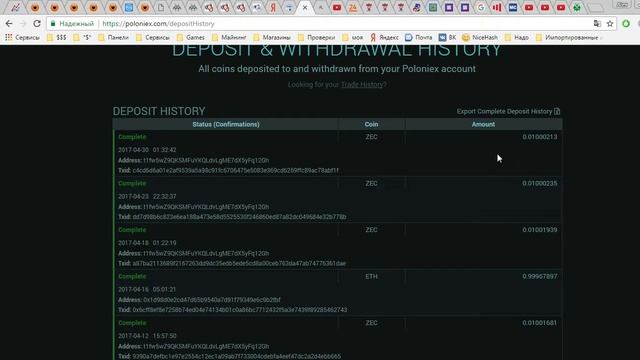Switch to the Yandex Я tab
The height and width of the screenshot is (360, 640).
(x=273, y=7)
